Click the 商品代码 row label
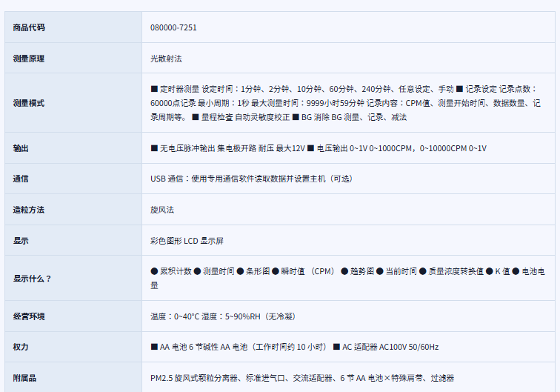560x392 pixels. click(29, 27)
